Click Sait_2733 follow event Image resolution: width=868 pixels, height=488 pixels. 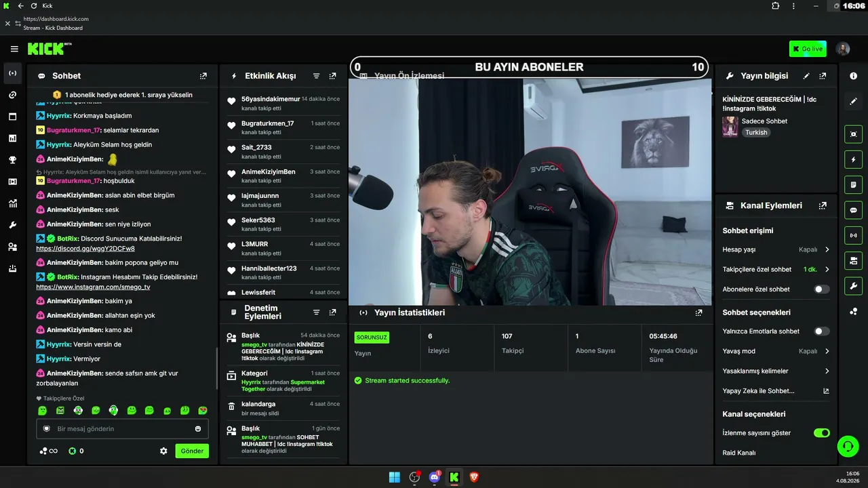283,152
